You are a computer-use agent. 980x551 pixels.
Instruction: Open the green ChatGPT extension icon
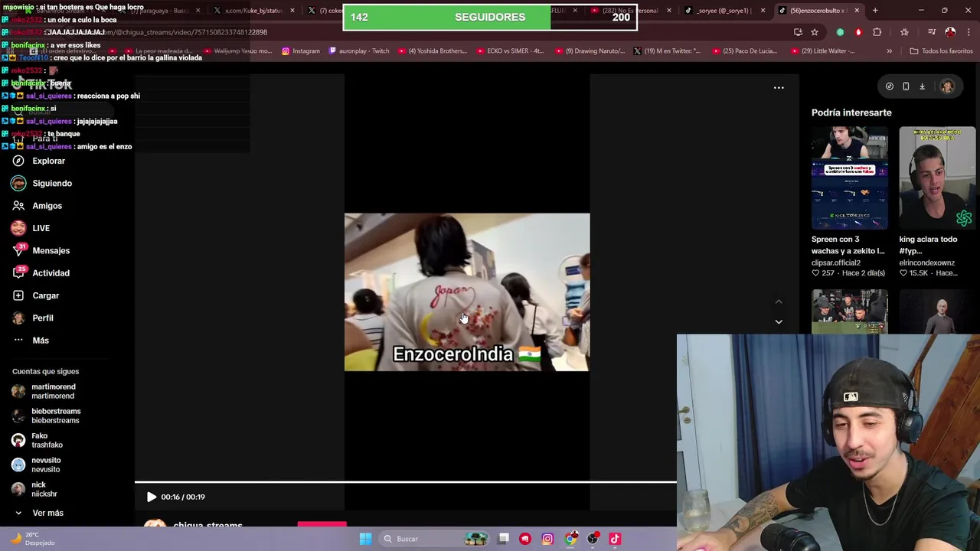pos(841,32)
